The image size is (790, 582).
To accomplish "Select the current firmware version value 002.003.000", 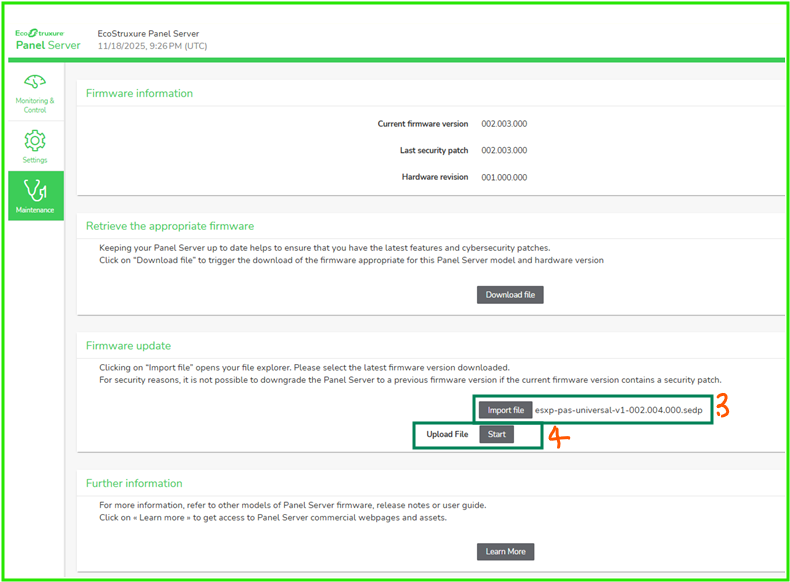I will (x=504, y=124).
